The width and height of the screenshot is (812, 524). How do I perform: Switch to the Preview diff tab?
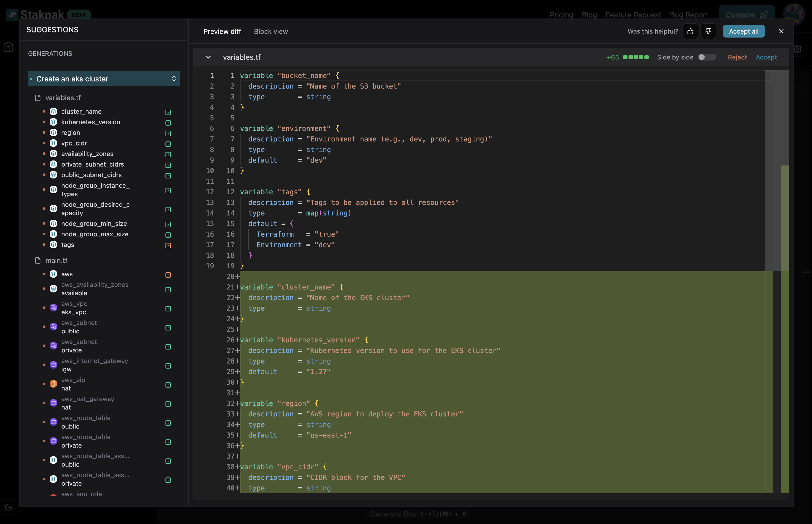pyautogui.click(x=222, y=31)
